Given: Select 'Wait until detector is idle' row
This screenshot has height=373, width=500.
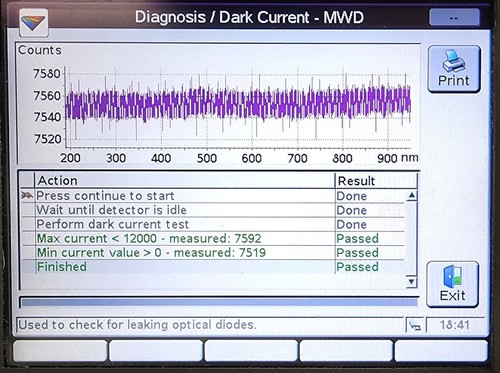Looking at the screenshot, I should 212,210.
